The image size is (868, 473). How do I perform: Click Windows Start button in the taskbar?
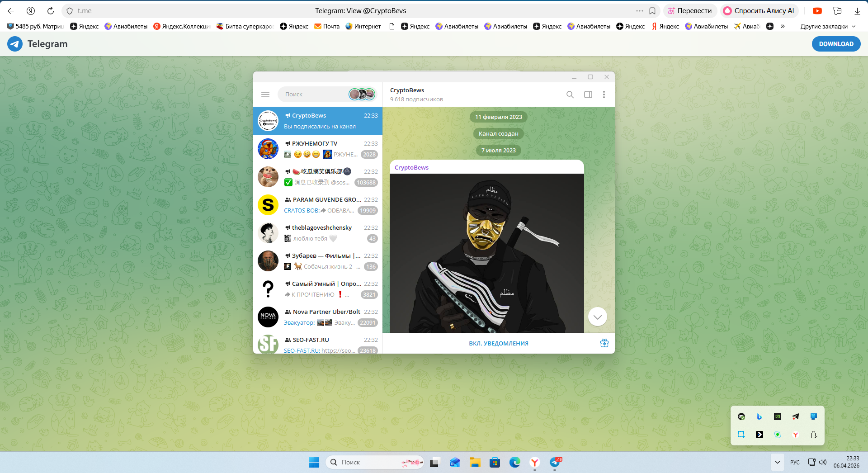pos(314,462)
